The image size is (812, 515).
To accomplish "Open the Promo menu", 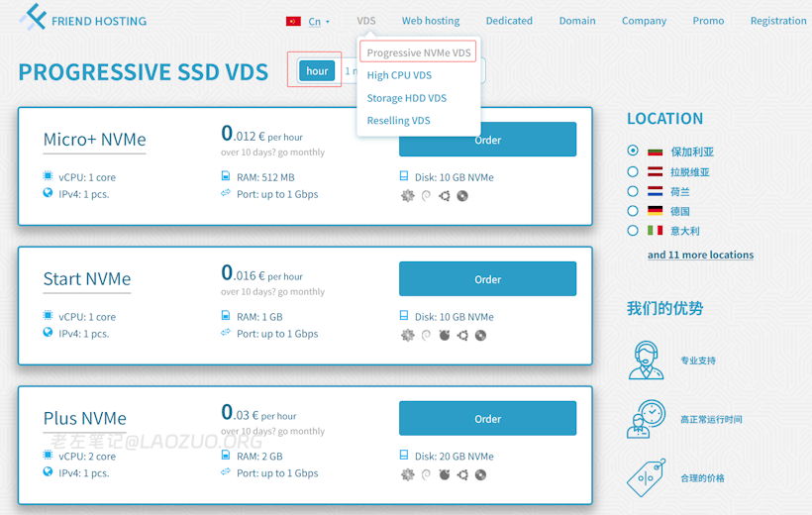I will coord(708,21).
